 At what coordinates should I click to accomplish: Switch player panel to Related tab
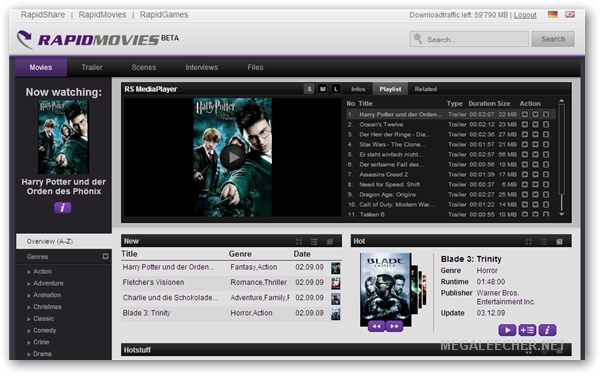pyautogui.click(x=426, y=89)
